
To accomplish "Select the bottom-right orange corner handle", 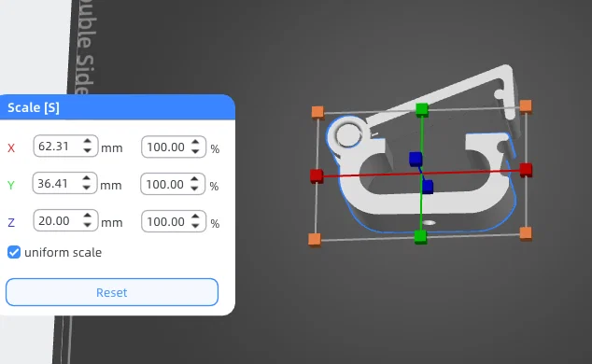I will tap(526, 233).
